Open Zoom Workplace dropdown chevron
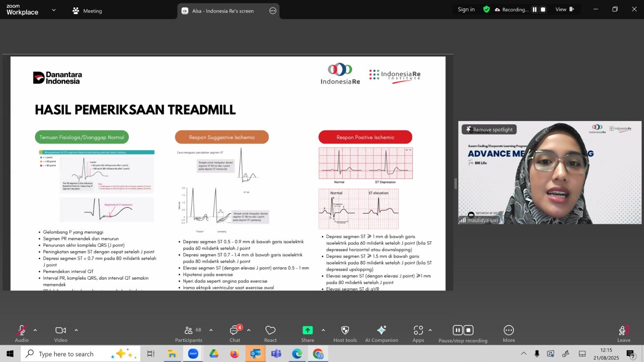This screenshot has height=362, width=644. (x=54, y=10)
